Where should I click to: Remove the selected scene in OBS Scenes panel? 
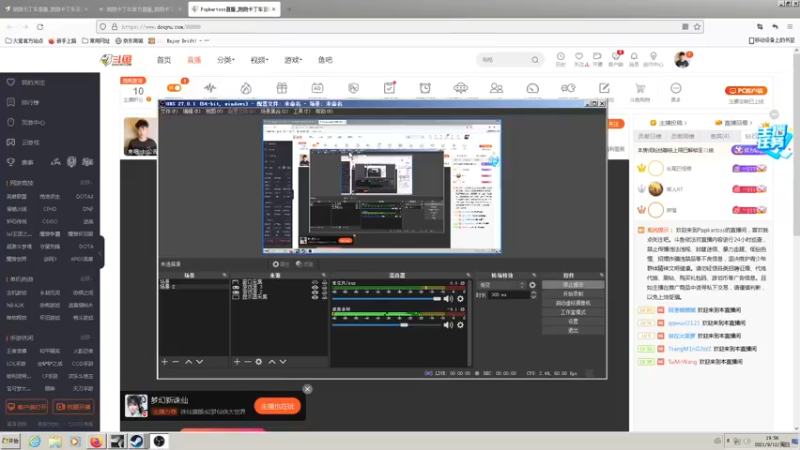(x=176, y=361)
